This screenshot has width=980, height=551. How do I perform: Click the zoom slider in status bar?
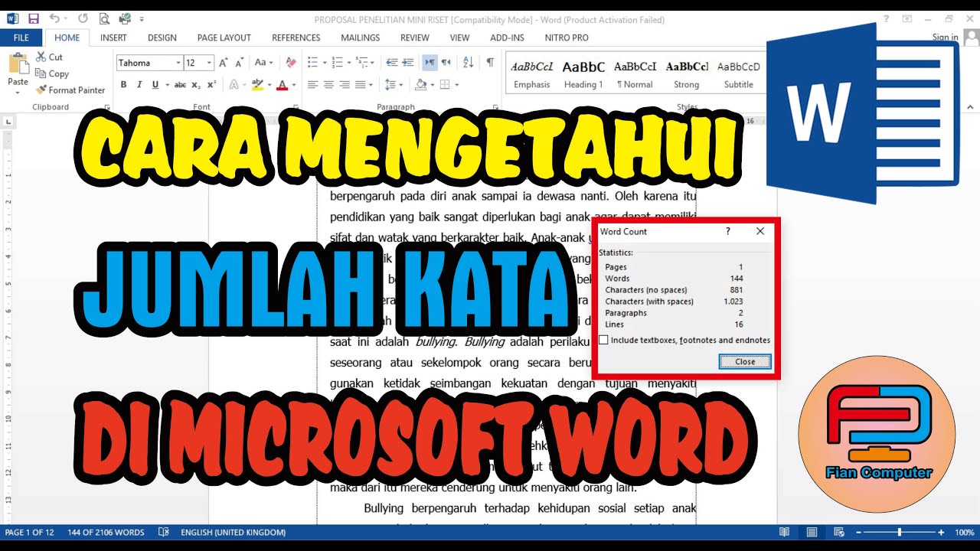(900, 532)
